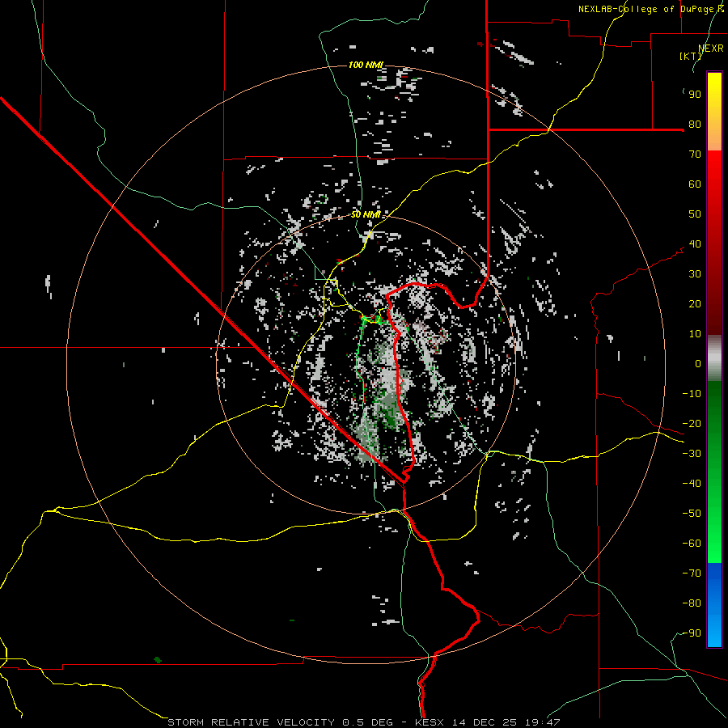Select the "-30" velocity scale label
728x728 pixels.
click(692, 454)
